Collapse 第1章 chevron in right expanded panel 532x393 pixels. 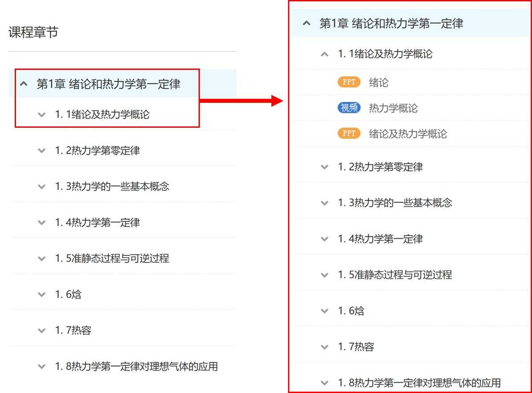pyautogui.click(x=306, y=24)
